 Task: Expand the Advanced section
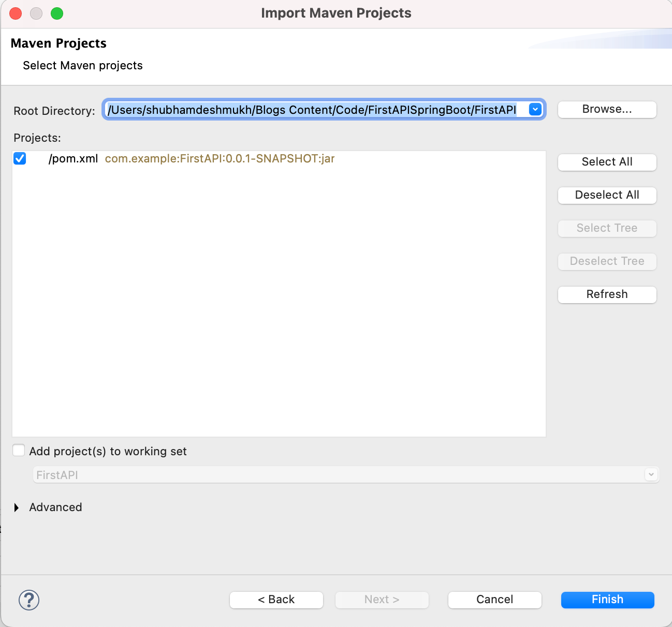(x=17, y=507)
